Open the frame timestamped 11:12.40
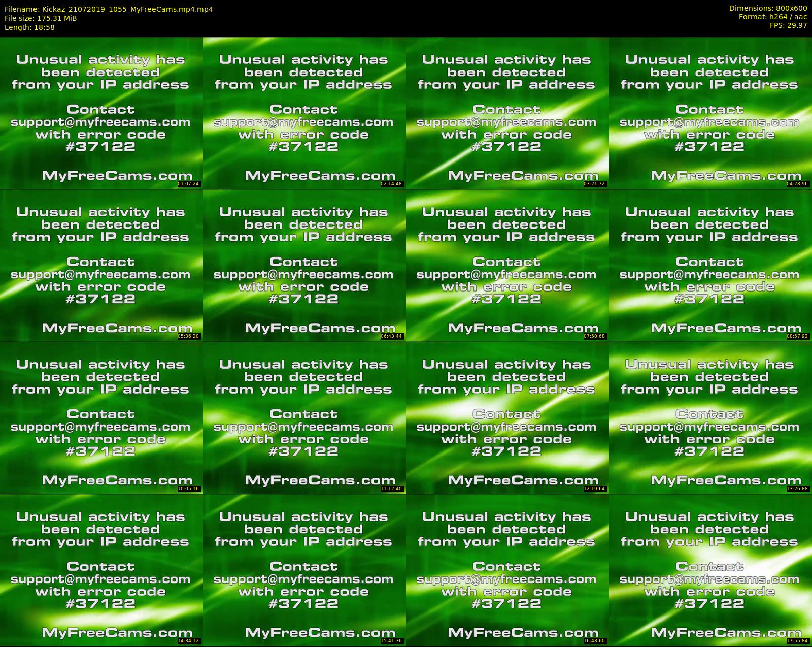Viewport: 812px width, 647px height. click(304, 417)
